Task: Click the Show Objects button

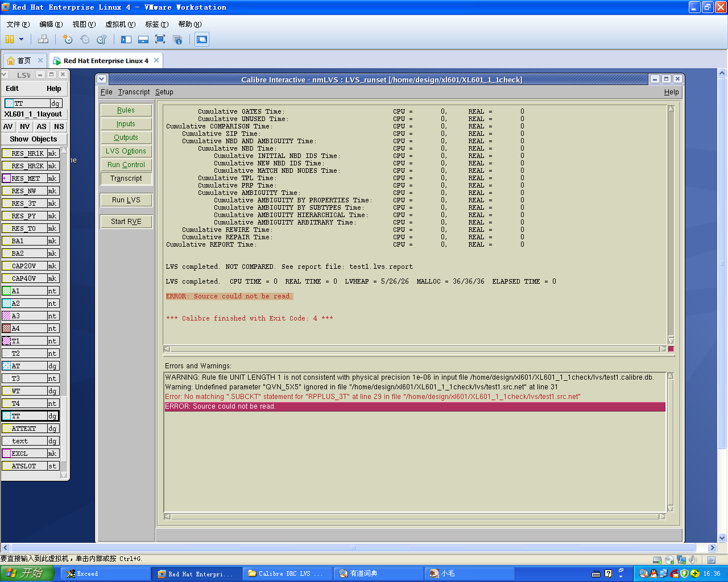Action: tap(34, 139)
